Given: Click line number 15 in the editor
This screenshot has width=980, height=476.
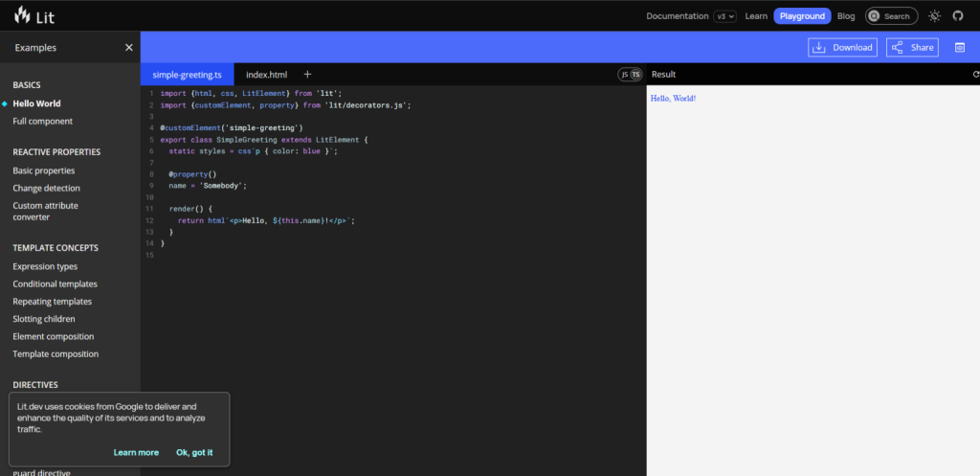Looking at the screenshot, I should 148,255.
